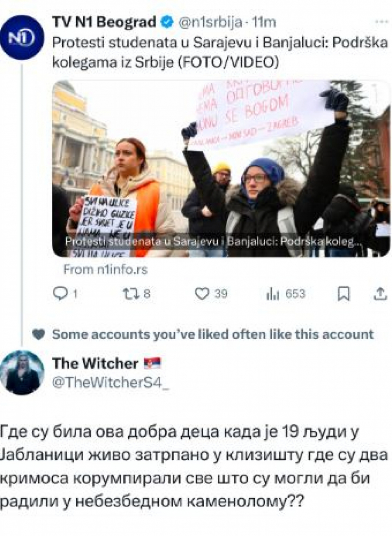Click the reply comment icon
Image resolution: width=392 pixels, height=536 pixels.
pyautogui.click(x=59, y=294)
